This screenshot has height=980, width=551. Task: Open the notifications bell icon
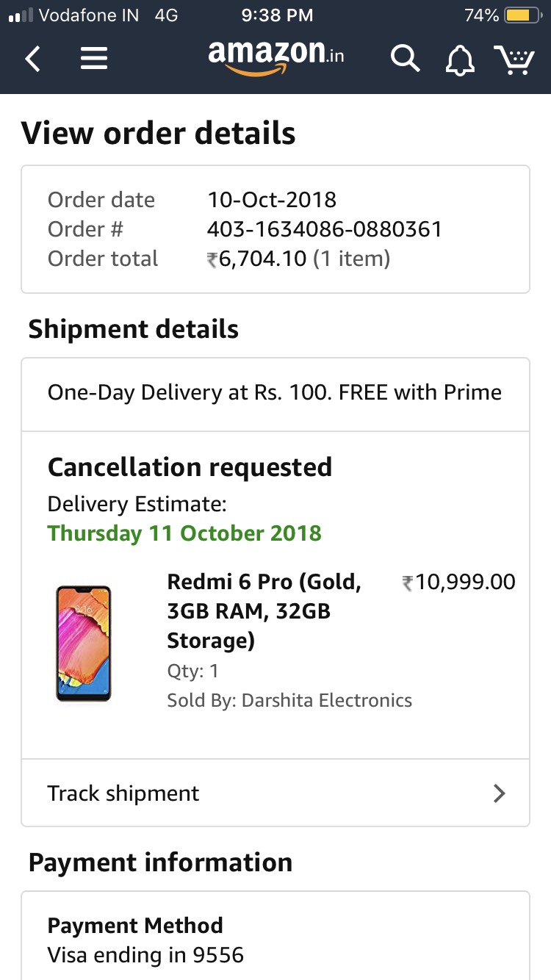[x=460, y=60]
